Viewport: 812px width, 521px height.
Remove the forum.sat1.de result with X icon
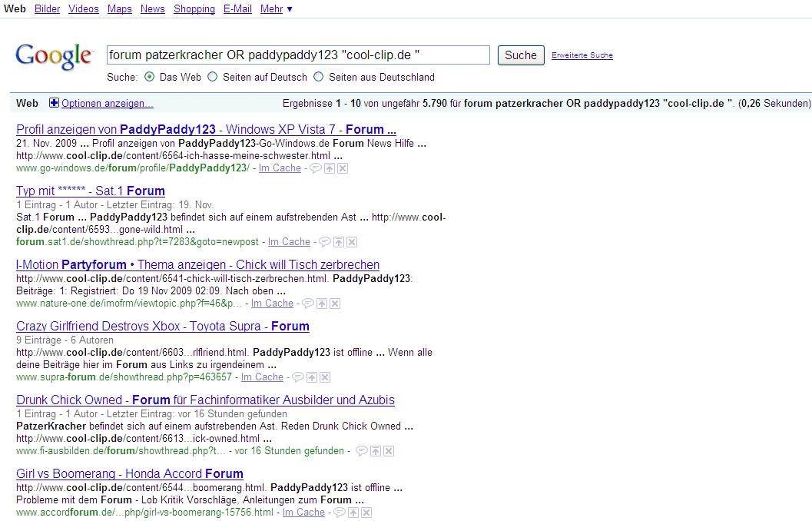pos(352,242)
